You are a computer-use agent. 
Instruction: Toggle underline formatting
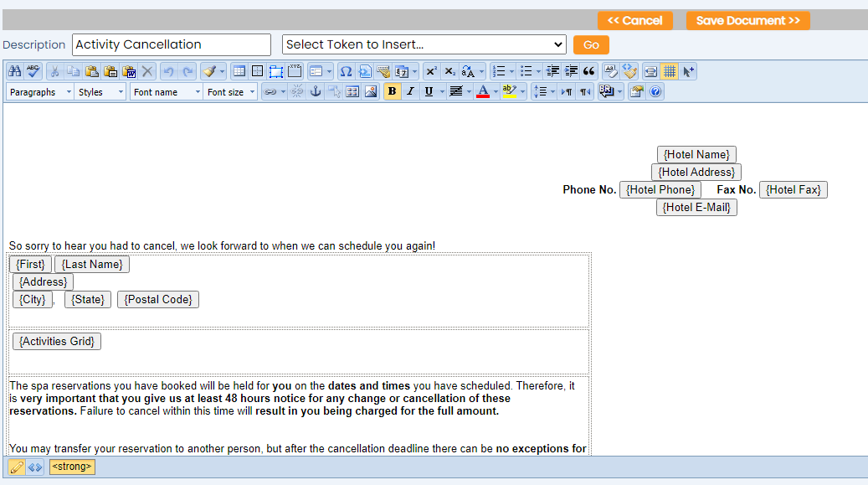pyautogui.click(x=429, y=92)
